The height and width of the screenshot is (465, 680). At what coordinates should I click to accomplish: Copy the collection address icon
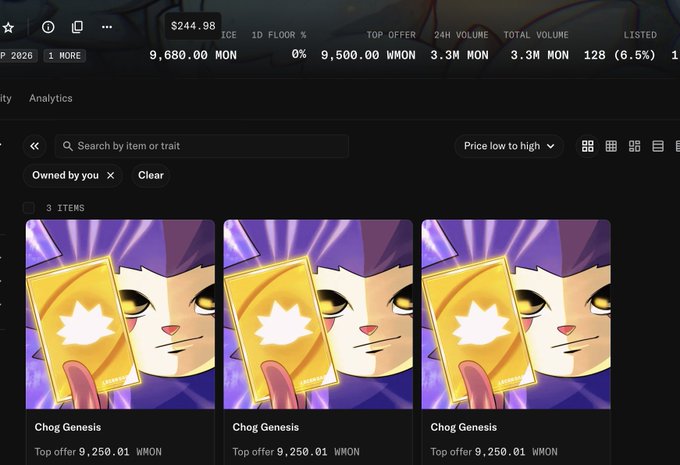click(77, 27)
